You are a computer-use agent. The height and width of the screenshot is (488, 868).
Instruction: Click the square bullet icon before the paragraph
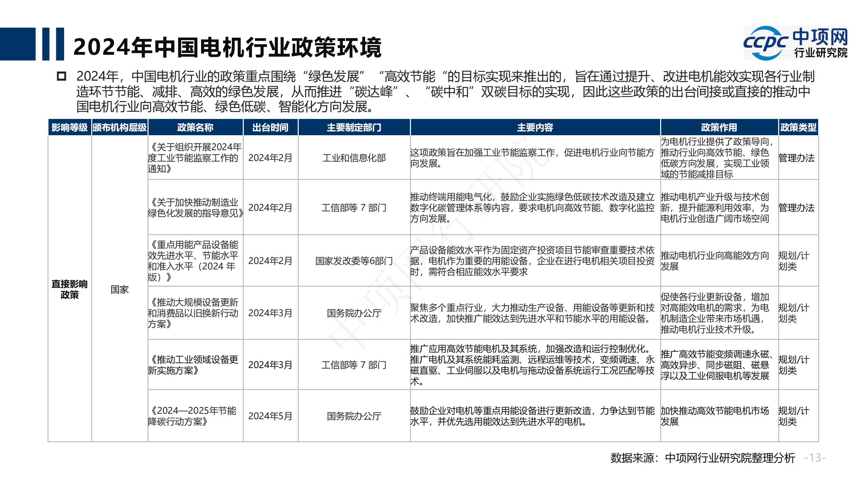pyautogui.click(x=61, y=76)
